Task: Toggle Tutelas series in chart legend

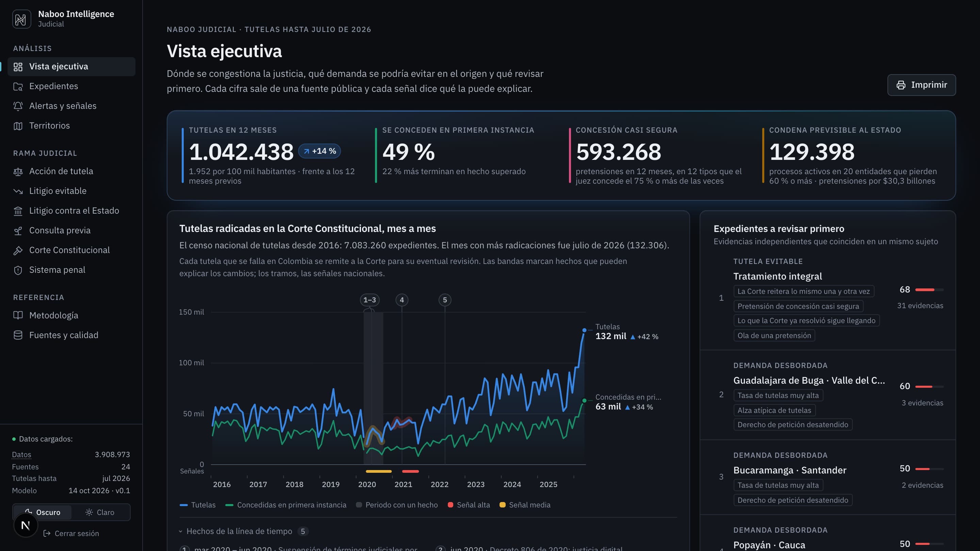Action: click(x=197, y=505)
